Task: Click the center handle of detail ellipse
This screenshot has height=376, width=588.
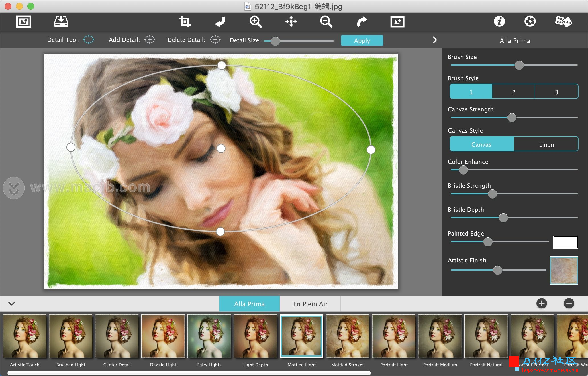Action: 221,148
